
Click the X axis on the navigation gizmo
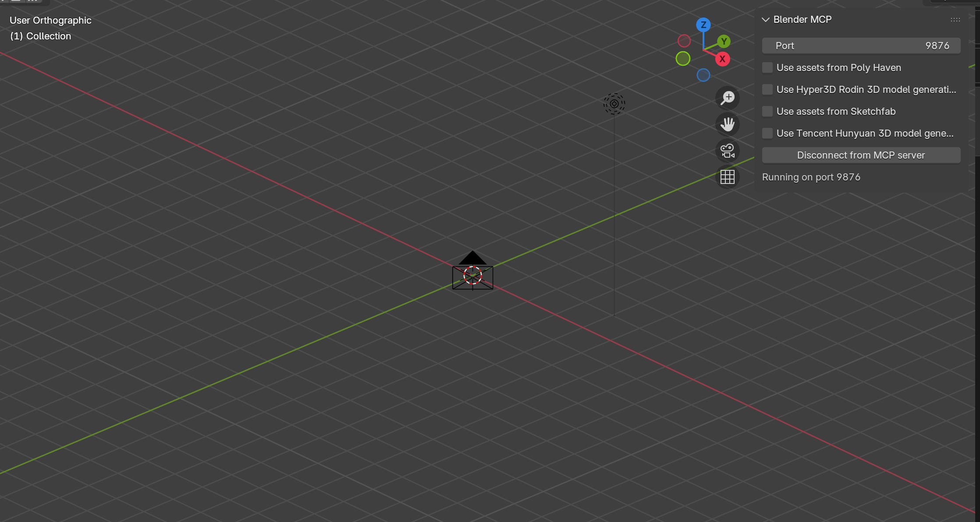[722, 59]
